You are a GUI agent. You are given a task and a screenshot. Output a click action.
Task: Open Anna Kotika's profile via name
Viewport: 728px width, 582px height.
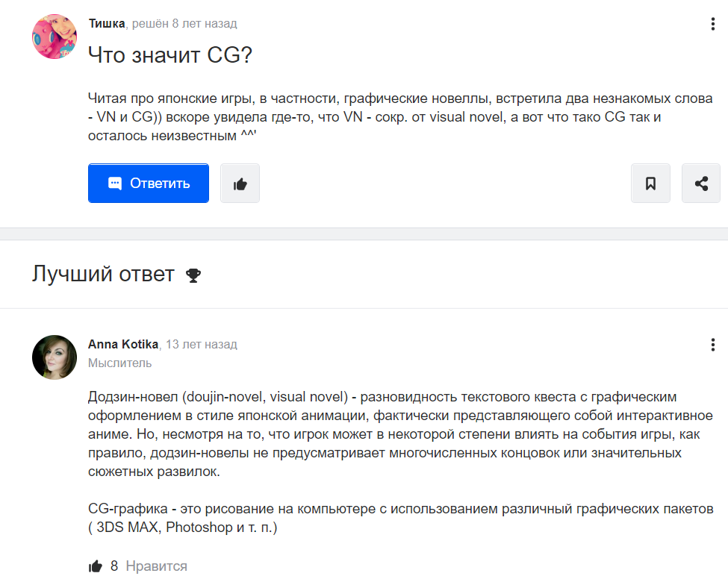[x=123, y=345]
